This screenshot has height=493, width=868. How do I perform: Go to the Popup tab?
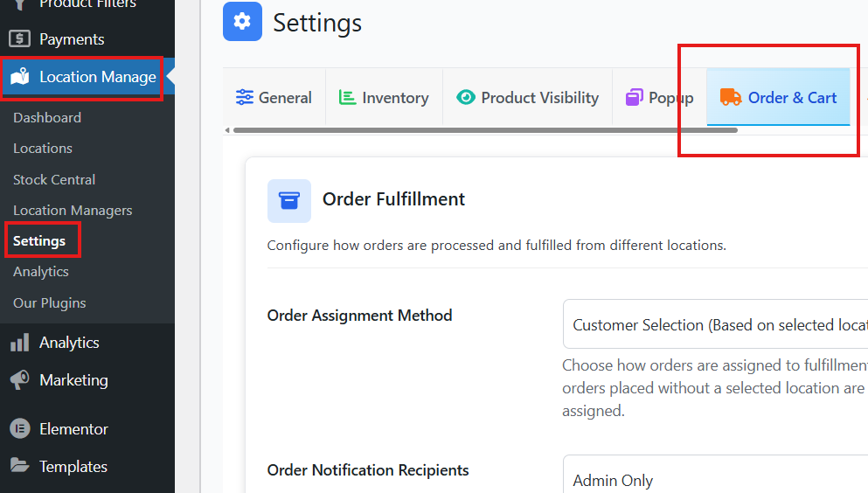pyautogui.click(x=659, y=98)
